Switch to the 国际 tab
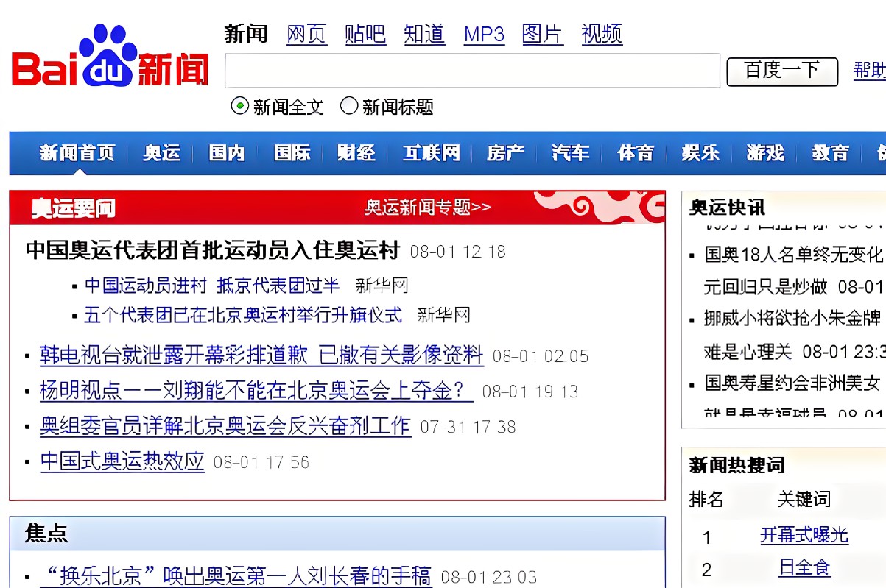886x588 pixels. tap(292, 153)
